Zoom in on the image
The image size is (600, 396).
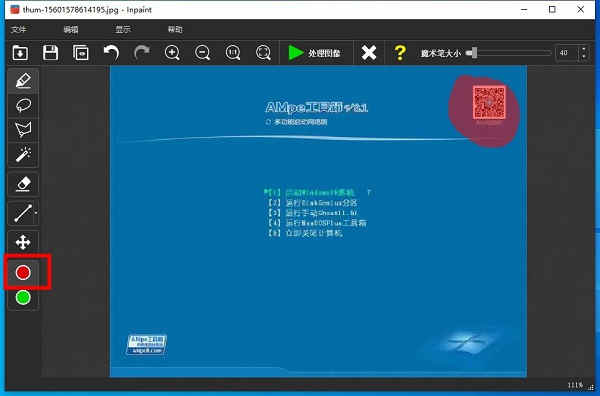(172, 52)
